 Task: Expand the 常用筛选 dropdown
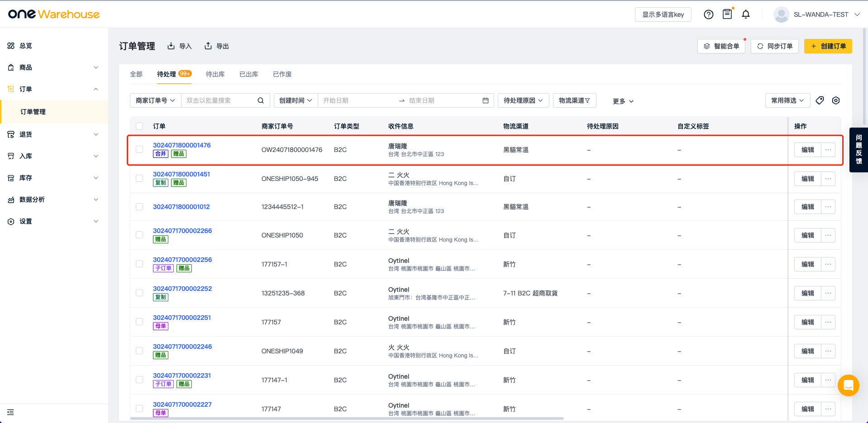pos(787,100)
